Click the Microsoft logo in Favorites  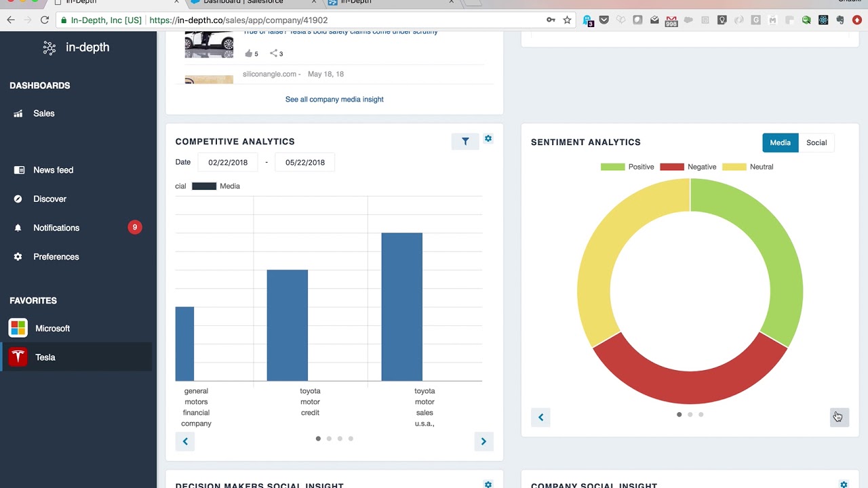click(x=18, y=328)
